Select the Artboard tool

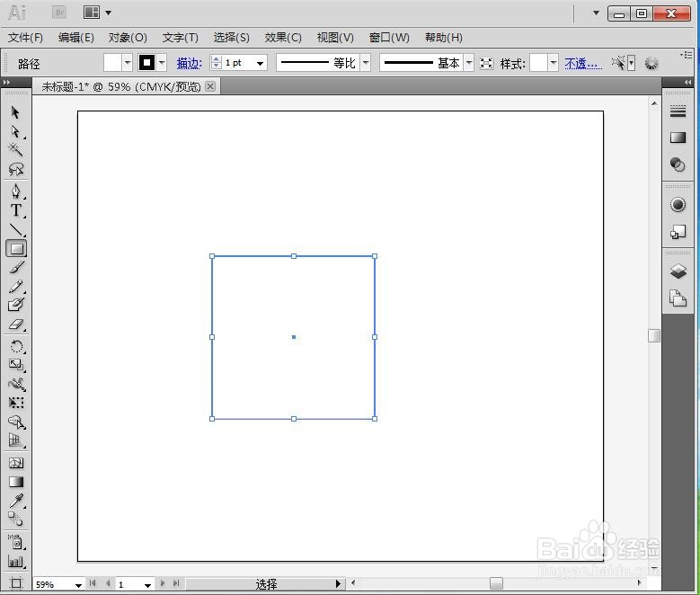coord(15,583)
